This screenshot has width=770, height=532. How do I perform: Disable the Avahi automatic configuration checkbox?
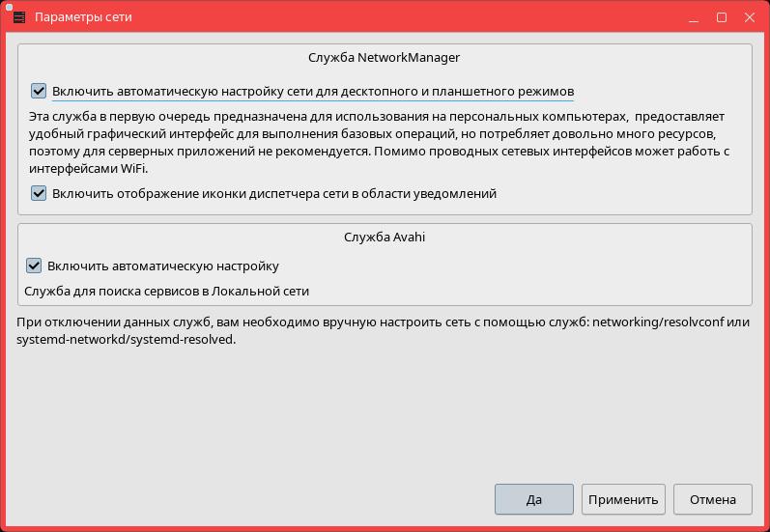point(34,266)
